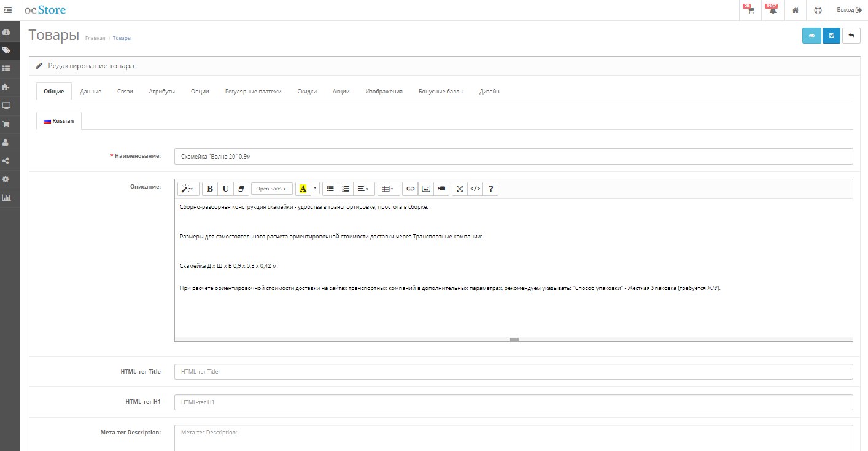Toggle bold formatting in editor
The width and height of the screenshot is (868, 451).
tap(211, 189)
